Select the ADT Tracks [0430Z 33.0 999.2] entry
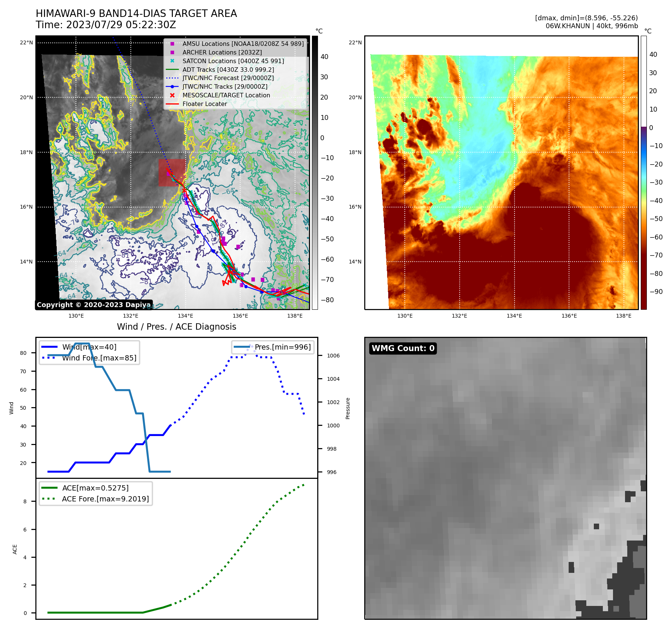This screenshot has height=633, width=672. point(228,70)
